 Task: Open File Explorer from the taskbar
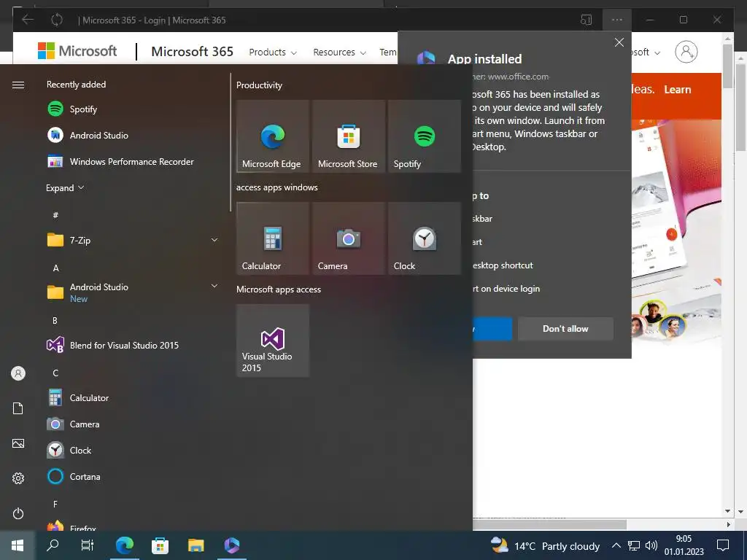coord(196,545)
